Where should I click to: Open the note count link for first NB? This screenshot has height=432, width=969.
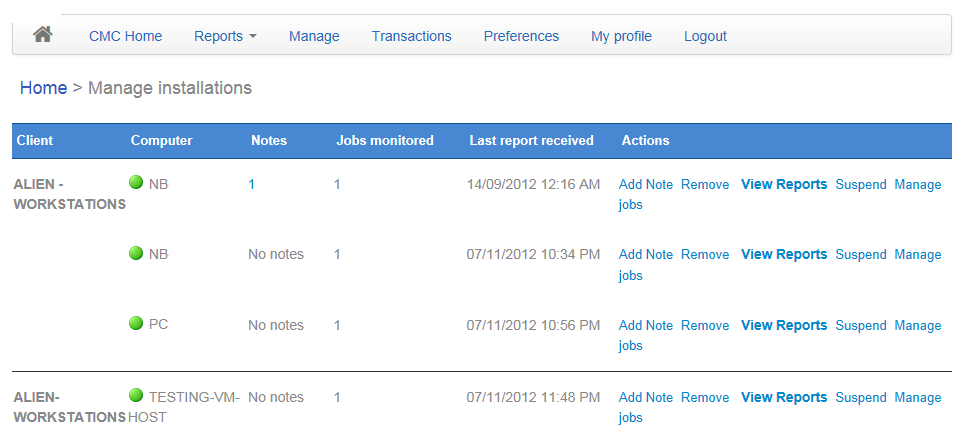coord(252,184)
